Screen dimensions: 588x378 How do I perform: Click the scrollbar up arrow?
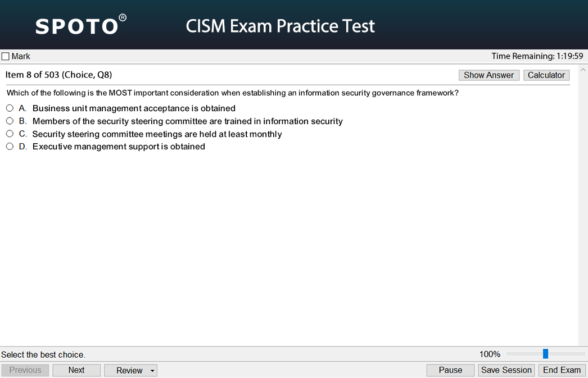583,70
